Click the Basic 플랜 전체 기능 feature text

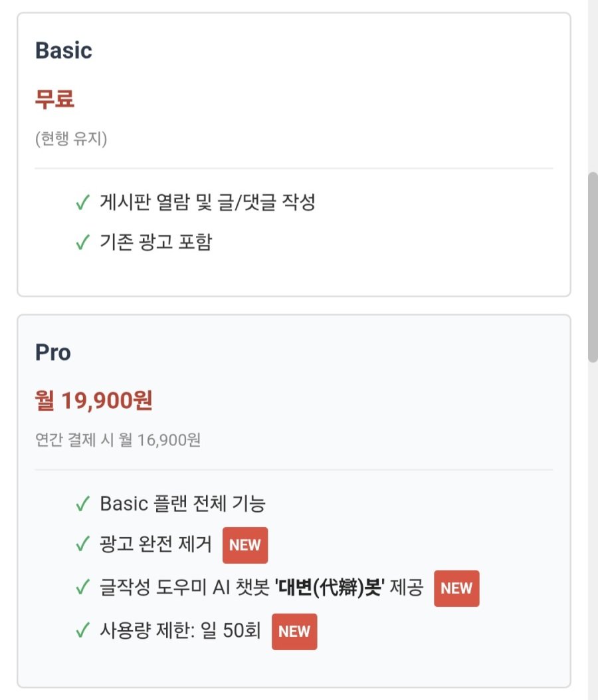coord(183,505)
